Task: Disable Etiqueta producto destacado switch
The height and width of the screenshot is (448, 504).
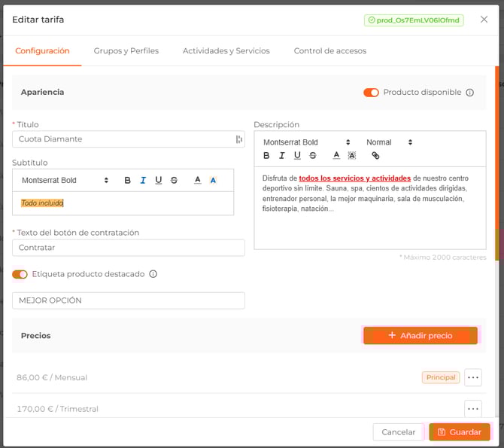Action: pos(20,275)
